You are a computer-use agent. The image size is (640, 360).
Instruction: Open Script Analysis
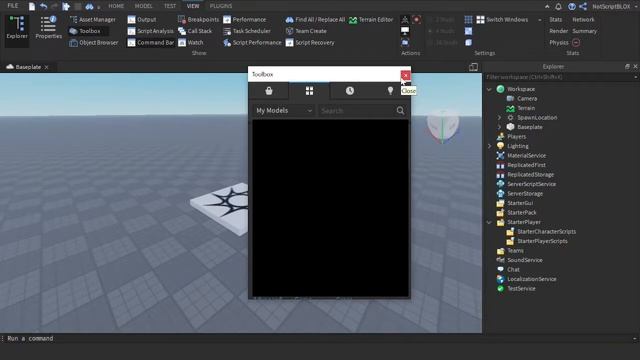tap(151, 31)
